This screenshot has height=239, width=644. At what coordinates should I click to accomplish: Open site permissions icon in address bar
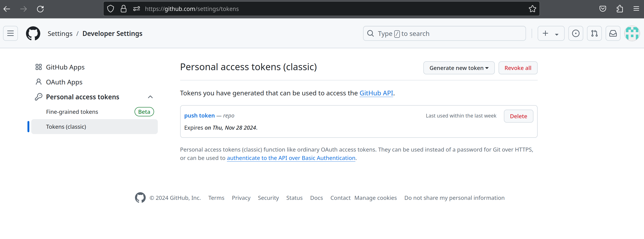tap(136, 9)
